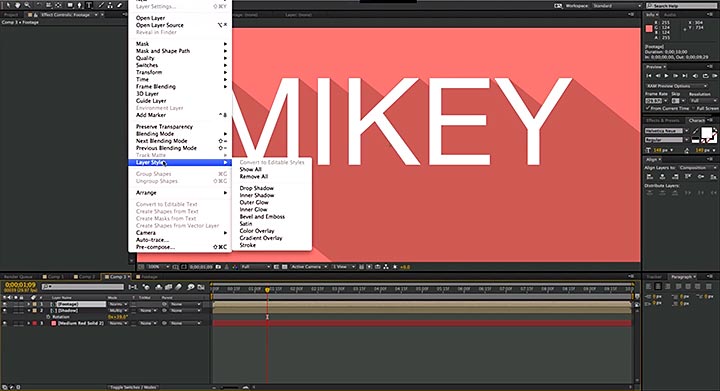Click the Play button in the Preview panel
This screenshot has height=391, width=720.
coord(666,76)
